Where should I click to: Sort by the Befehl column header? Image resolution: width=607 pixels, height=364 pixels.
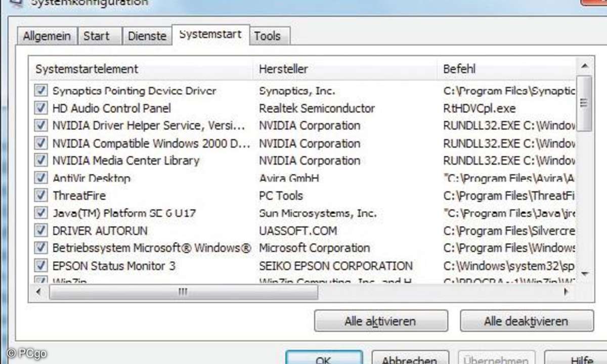[506, 69]
